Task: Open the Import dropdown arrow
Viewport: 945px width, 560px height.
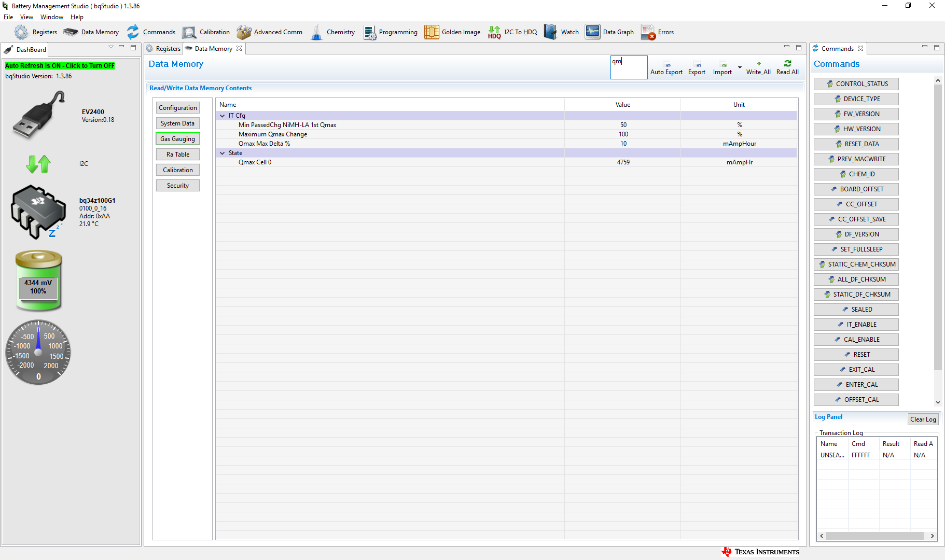Action: 740,67
